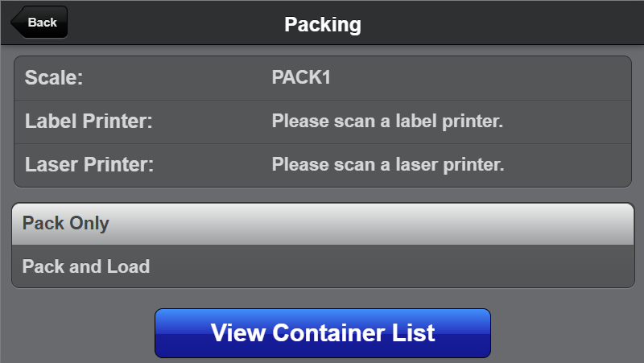Click the empty right side of Pack and Load row
The width and height of the screenshot is (644, 363).
483,266
